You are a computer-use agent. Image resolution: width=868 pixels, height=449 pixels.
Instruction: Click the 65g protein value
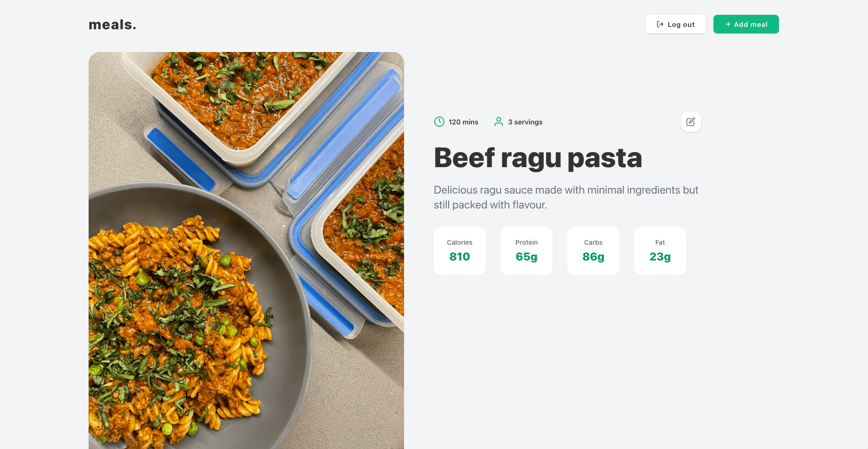[x=527, y=257]
